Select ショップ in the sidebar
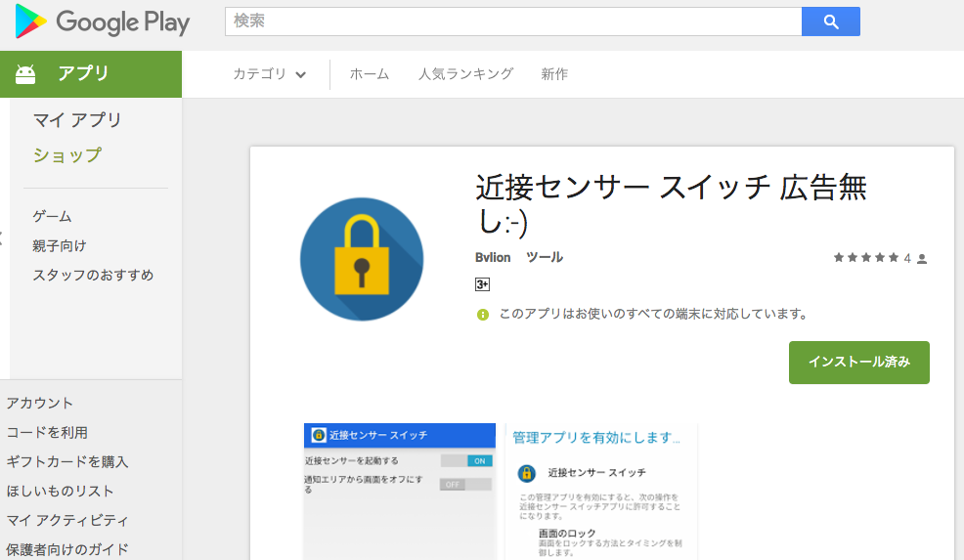964x560 pixels. click(67, 155)
